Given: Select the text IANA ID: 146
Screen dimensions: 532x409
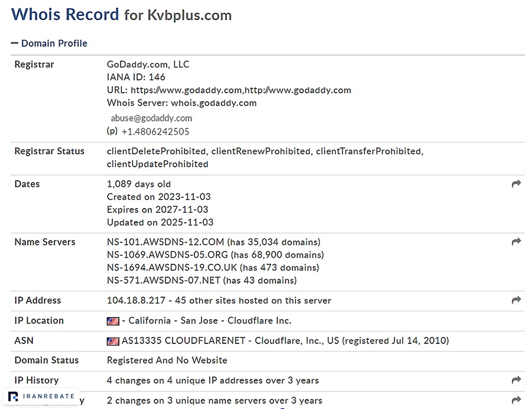Looking at the screenshot, I should [136, 77].
